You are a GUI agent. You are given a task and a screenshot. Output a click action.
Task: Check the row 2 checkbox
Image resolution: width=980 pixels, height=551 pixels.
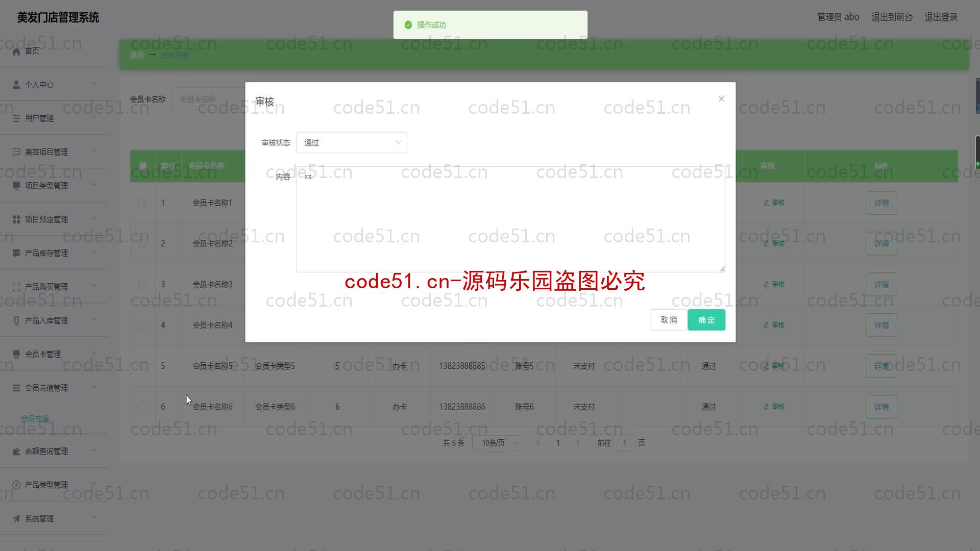[x=142, y=244]
